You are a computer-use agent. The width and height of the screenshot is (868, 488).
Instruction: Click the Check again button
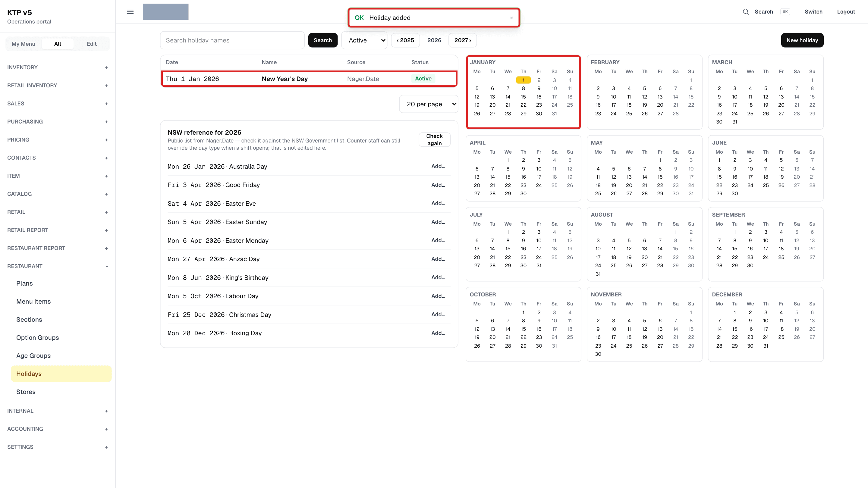(x=434, y=140)
